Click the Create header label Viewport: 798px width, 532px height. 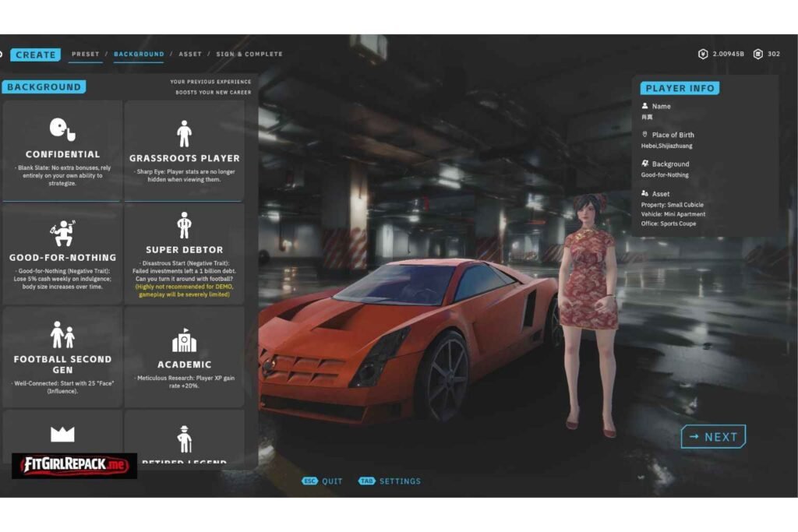[x=35, y=55]
